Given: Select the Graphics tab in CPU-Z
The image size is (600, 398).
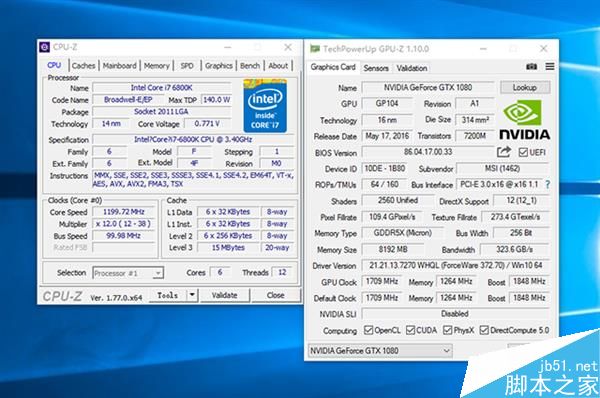Looking at the screenshot, I should (x=218, y=66).
